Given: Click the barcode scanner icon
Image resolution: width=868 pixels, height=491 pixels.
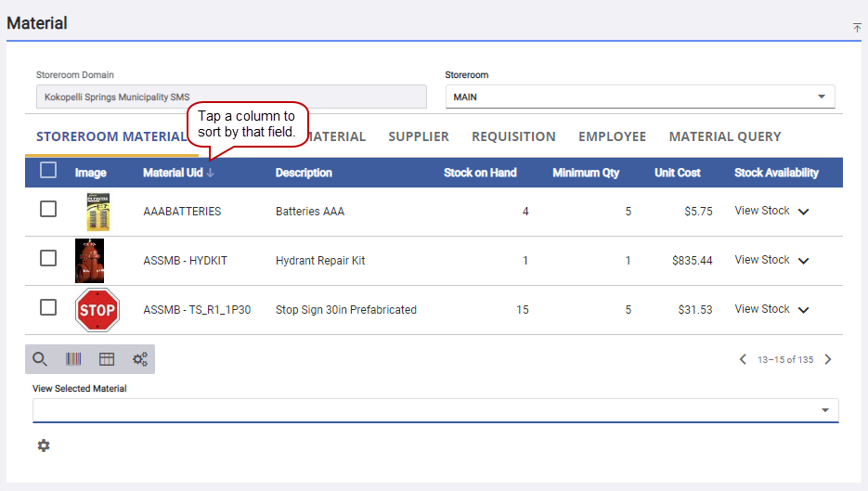Looking at the screenshot, I should (x=73, y=359).
